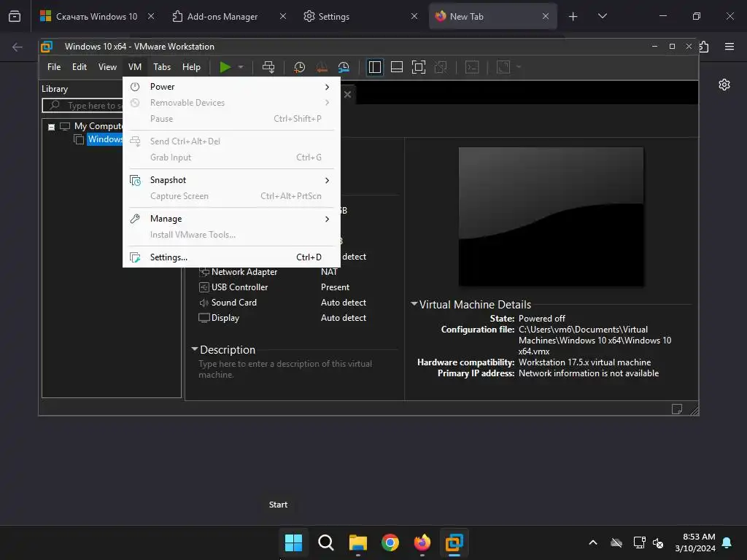The height and width of the screenshot is (560, 747).
Task: Collapse Virtual Machine Details section
Action: [x=414, y=304]
